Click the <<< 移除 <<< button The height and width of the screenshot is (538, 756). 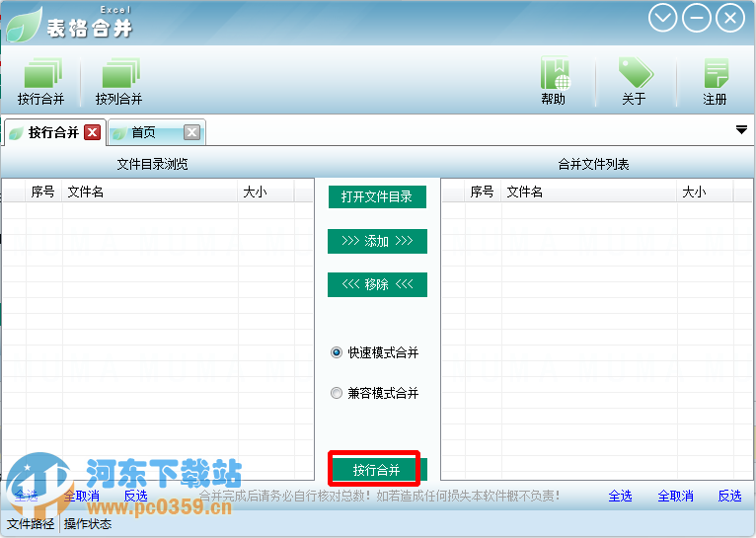pos(377,284)
